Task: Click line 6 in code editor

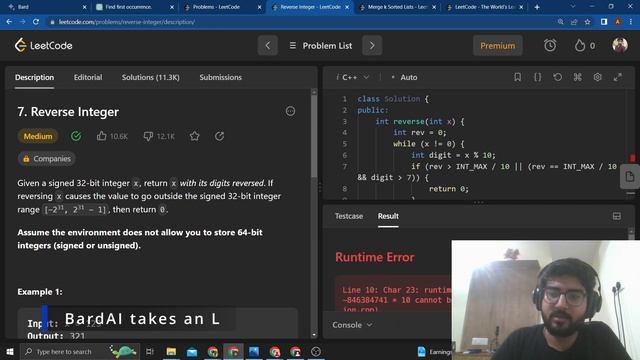Action: (x=453, y=155)
